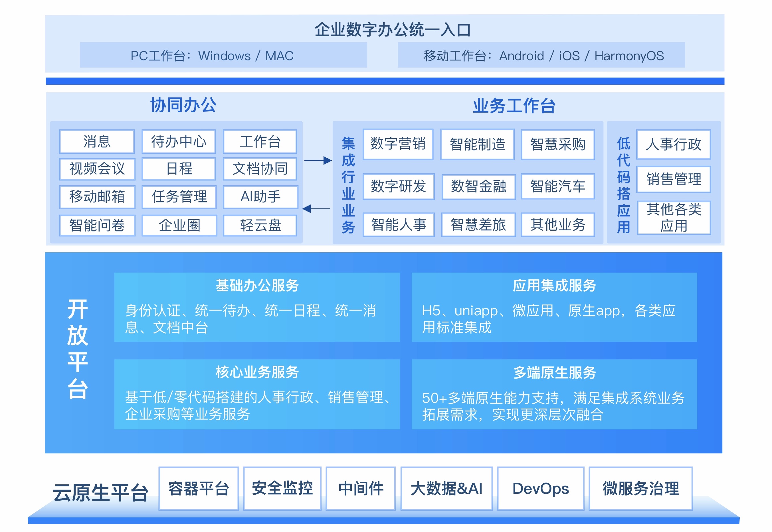This screenshot has height=532, width=772.
Task: Select the 待办中心 box
Action: coord(179,141)
